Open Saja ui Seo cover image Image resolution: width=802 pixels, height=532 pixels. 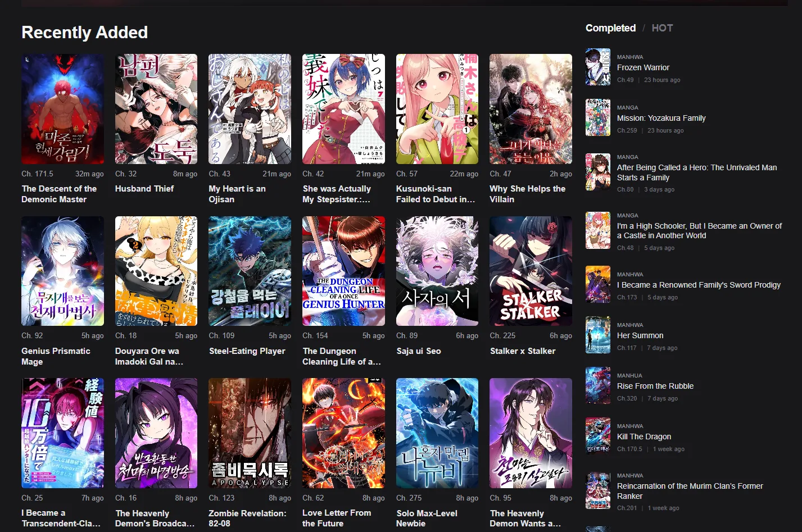coord(437,271)
